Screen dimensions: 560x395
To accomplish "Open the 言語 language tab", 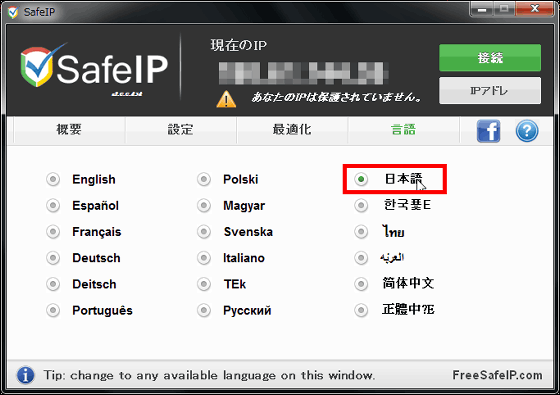I will click(403, 130).
